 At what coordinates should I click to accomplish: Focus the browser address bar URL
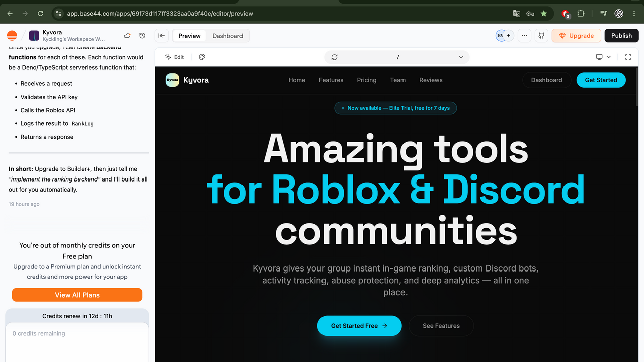pyautogui.click(x=160, y=14)
